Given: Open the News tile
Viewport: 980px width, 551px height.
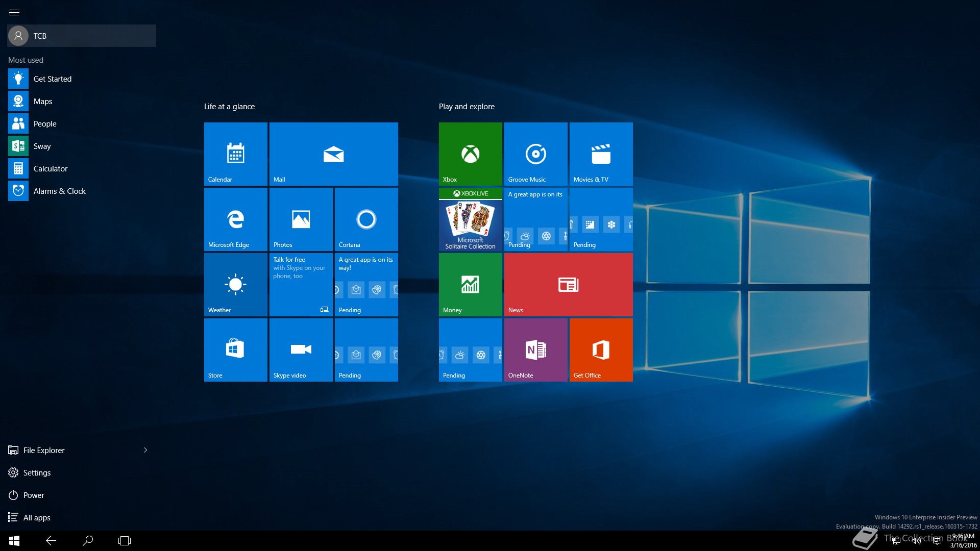Looking at the screenshot, I should pos(569,285).
